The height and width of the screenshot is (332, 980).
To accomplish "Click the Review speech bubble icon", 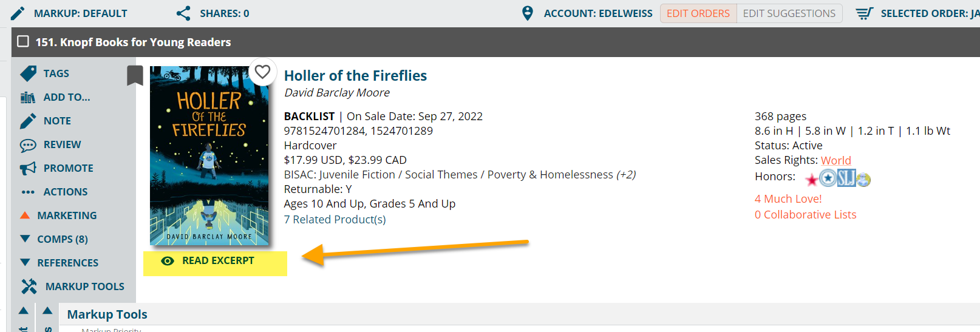I will 28,145.
